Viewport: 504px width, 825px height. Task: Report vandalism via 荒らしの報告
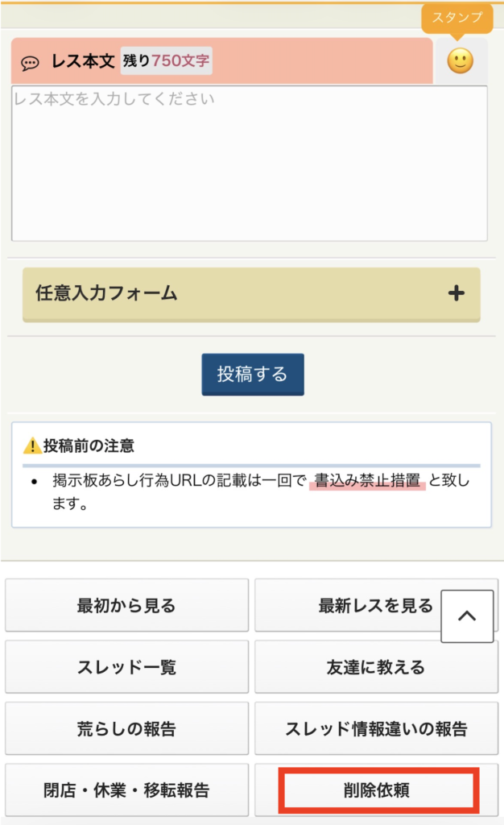[x=126, y=728]
